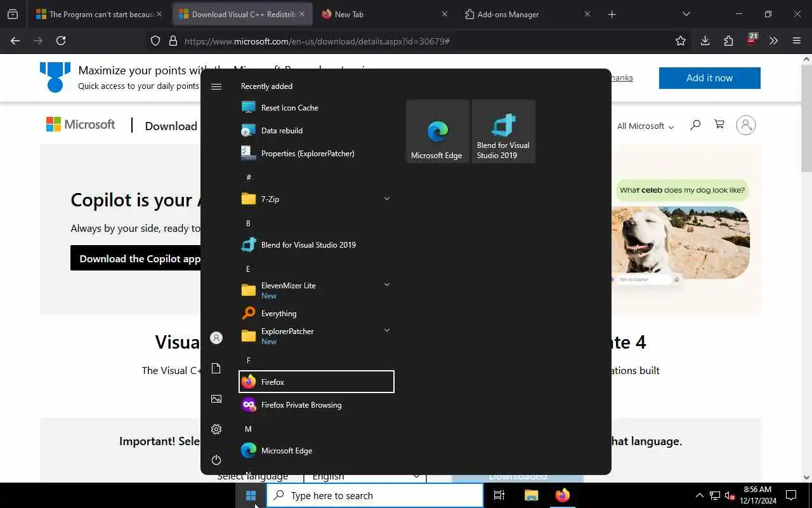Launch Everything search app
This screenshot has height=508, width=812.
point(316,314)
